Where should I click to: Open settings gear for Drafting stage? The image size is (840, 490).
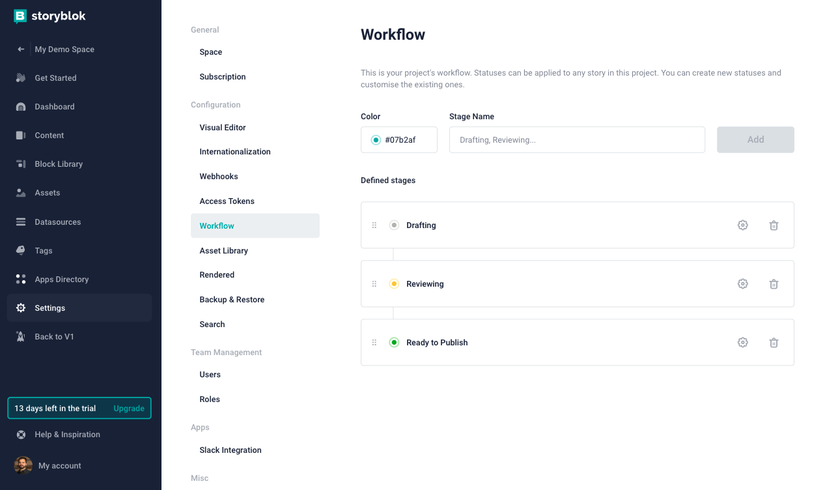[x=742, y=225]
